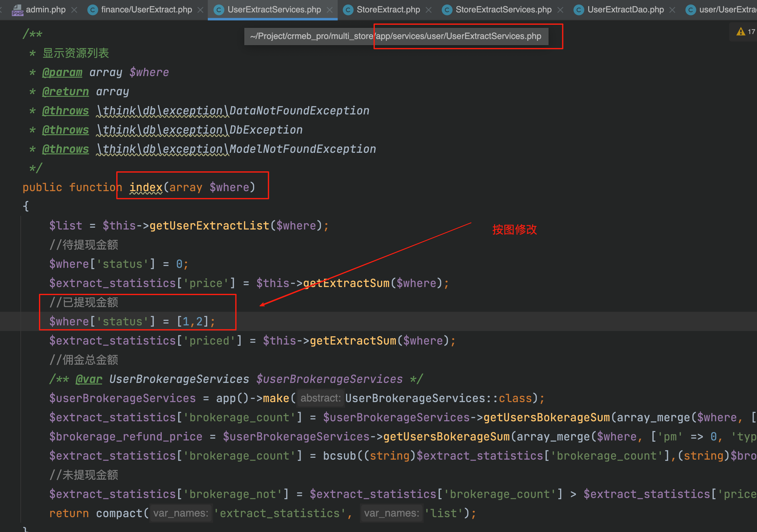Close the StoreExtract.php tab
Viewport: 757px width, 532px height.
(429, 10)
